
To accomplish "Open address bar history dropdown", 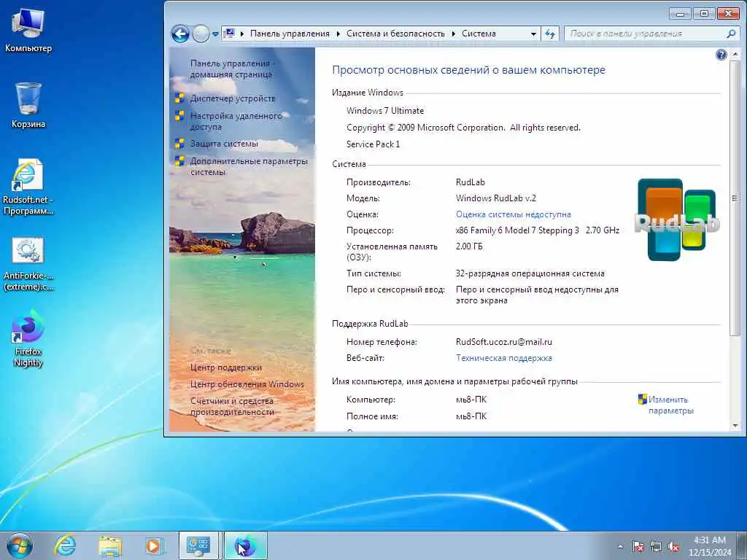I will (x=533, y=34).
